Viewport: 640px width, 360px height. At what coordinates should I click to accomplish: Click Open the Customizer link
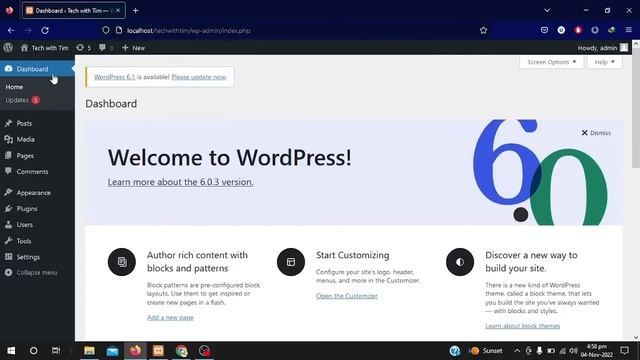pyautogui.click(x=347, y=296)
